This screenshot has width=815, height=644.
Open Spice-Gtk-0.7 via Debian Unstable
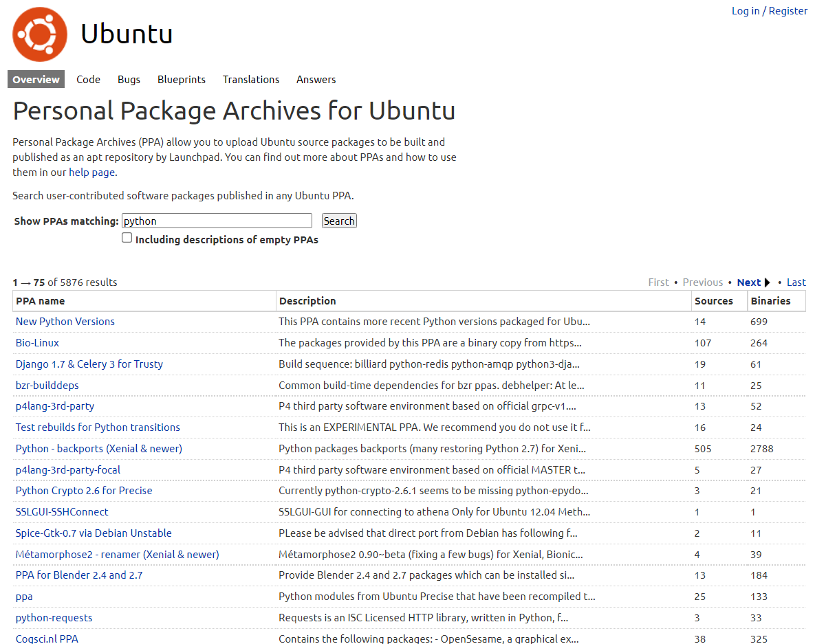pos(94,533)
